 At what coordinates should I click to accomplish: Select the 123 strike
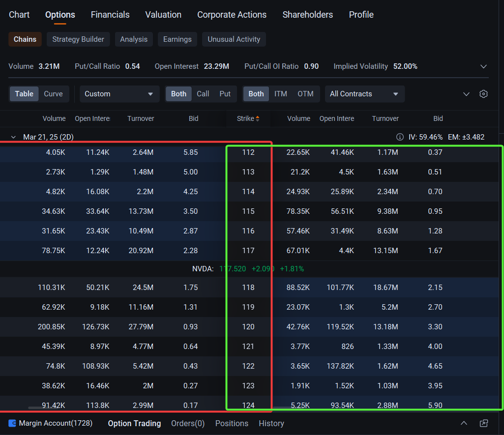point(248,386)
